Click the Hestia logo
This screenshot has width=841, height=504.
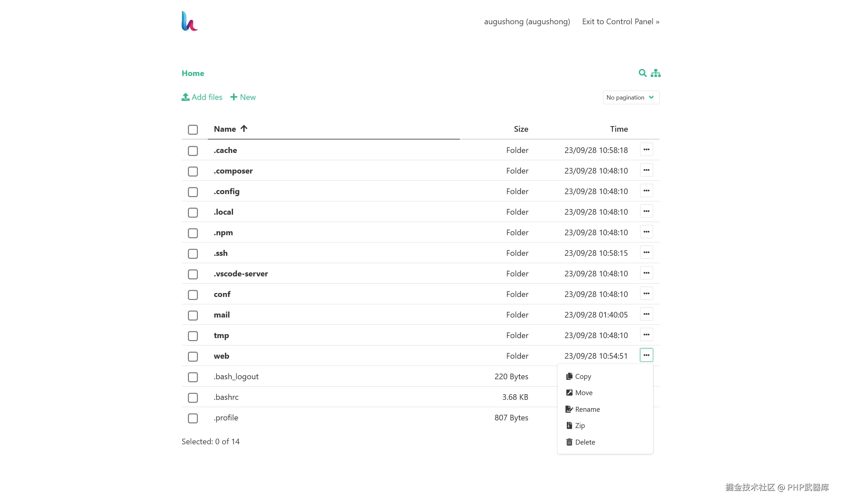pos(189,21)
